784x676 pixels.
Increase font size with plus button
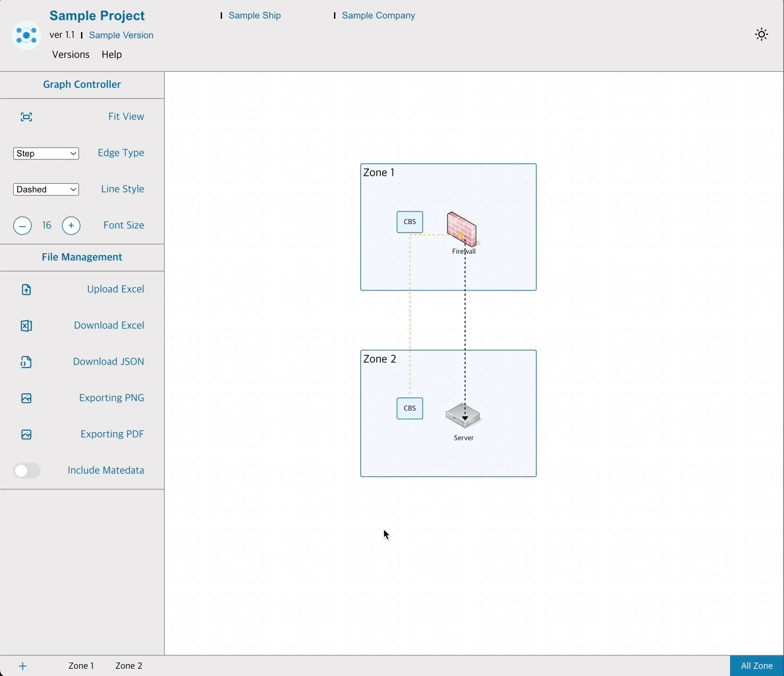pos(71,226)
